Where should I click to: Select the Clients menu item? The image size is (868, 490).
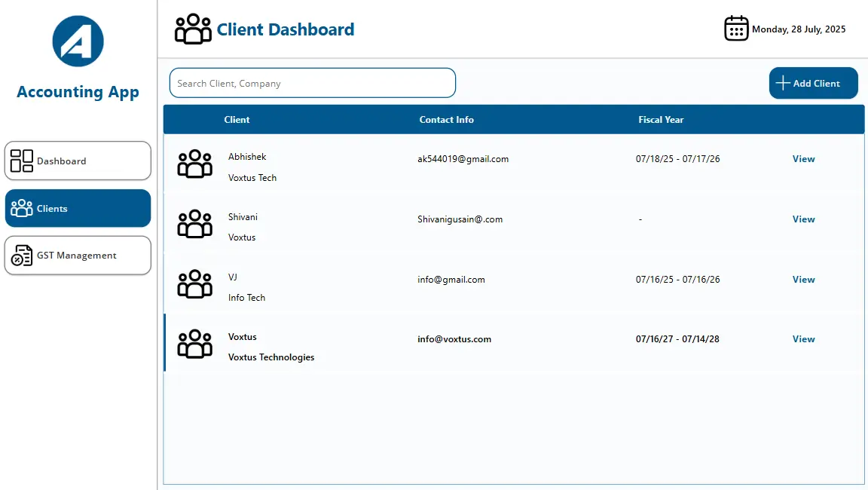pyautogui.click(x=78, y=208)
